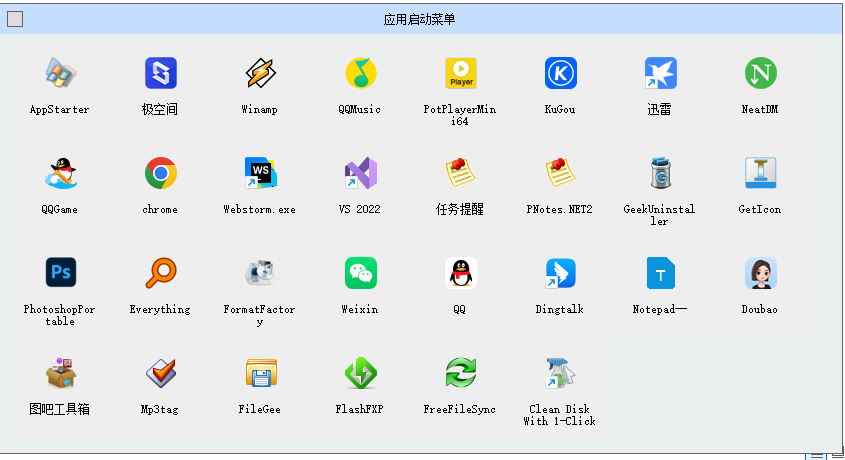Open NeatDM download manager
The height and width of the screenshot is (460, 845).
click(760, 73)
